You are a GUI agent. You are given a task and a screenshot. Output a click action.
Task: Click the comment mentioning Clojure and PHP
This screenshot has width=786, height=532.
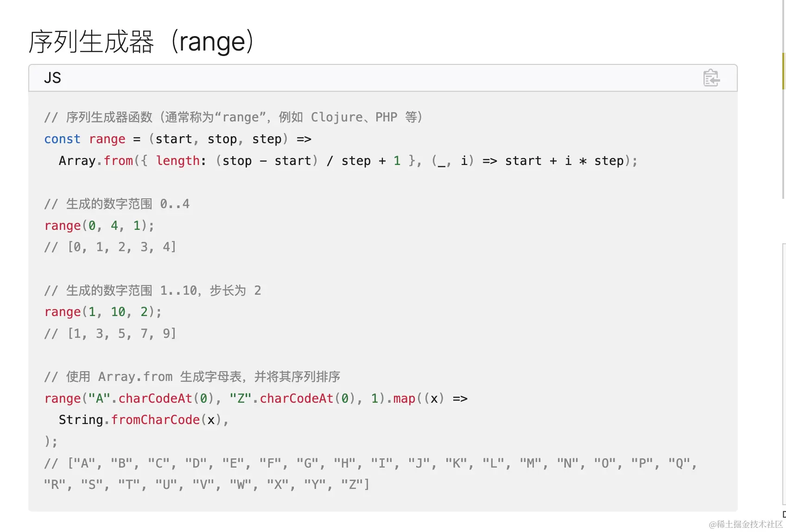click(233, 117)
